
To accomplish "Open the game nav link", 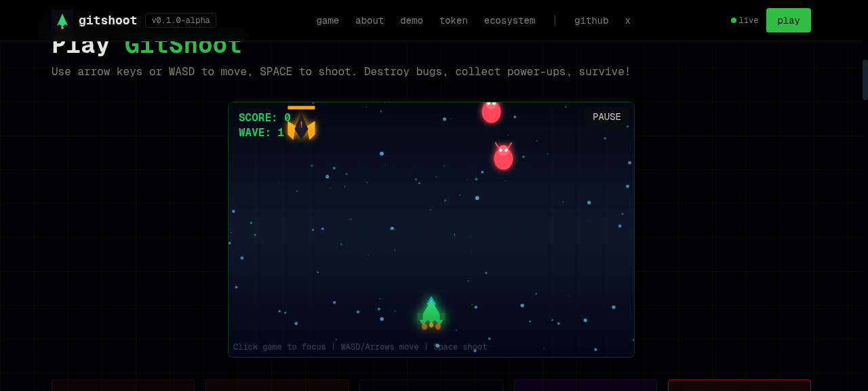I will 328,20.
